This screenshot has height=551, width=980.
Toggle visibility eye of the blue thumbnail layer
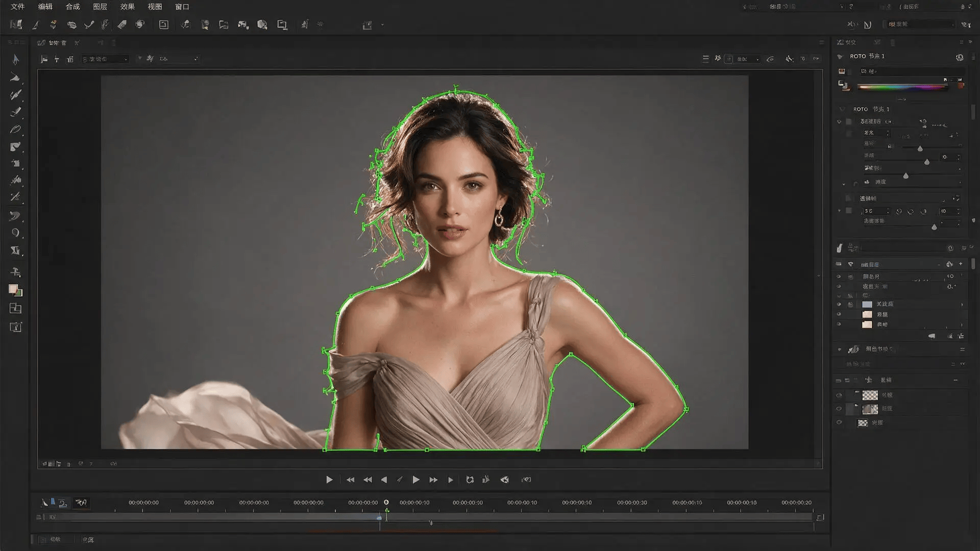tap(839, 304)
